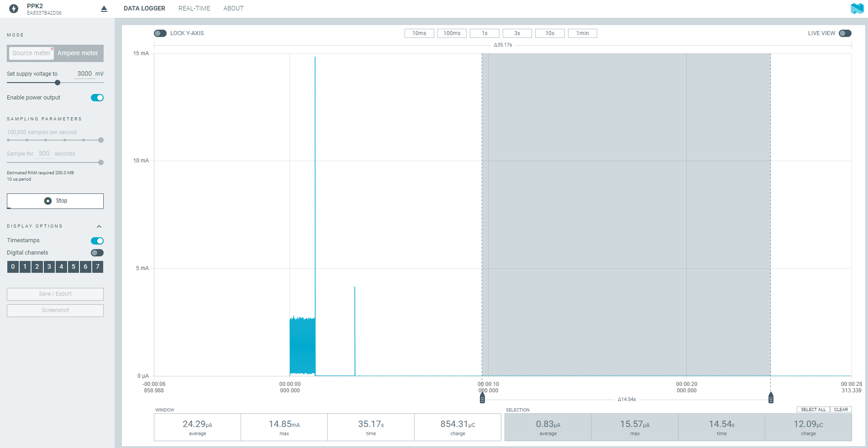Click the right selection cursor handle

pos(771,398)
